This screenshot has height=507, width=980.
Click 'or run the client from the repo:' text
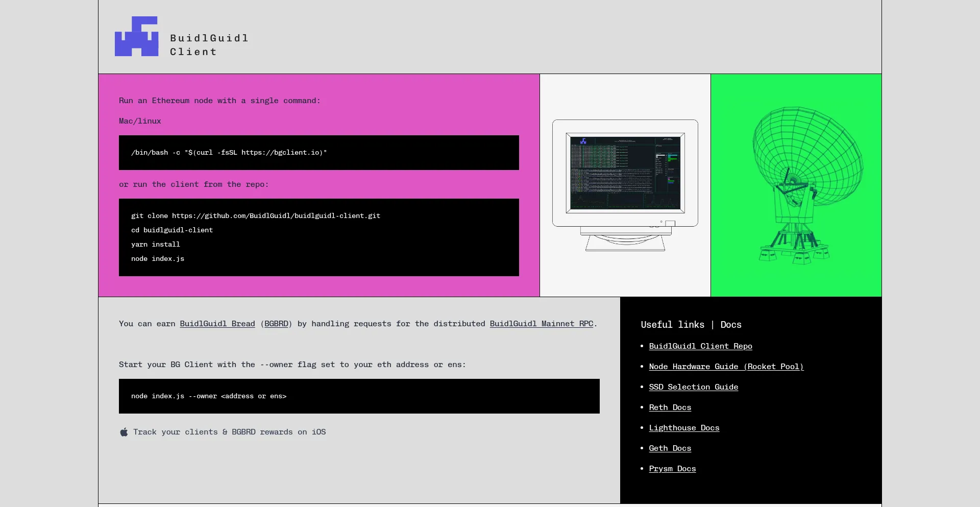click(x=193, y=184)
